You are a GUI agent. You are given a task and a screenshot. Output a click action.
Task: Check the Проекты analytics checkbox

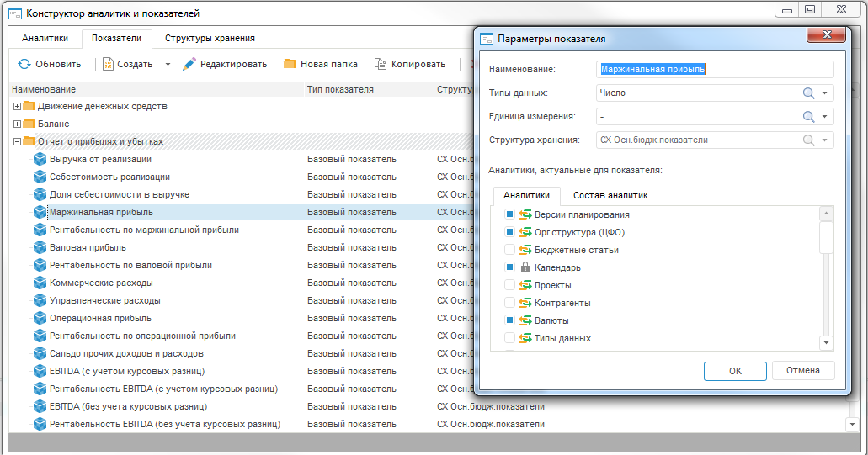coord(509,285)
